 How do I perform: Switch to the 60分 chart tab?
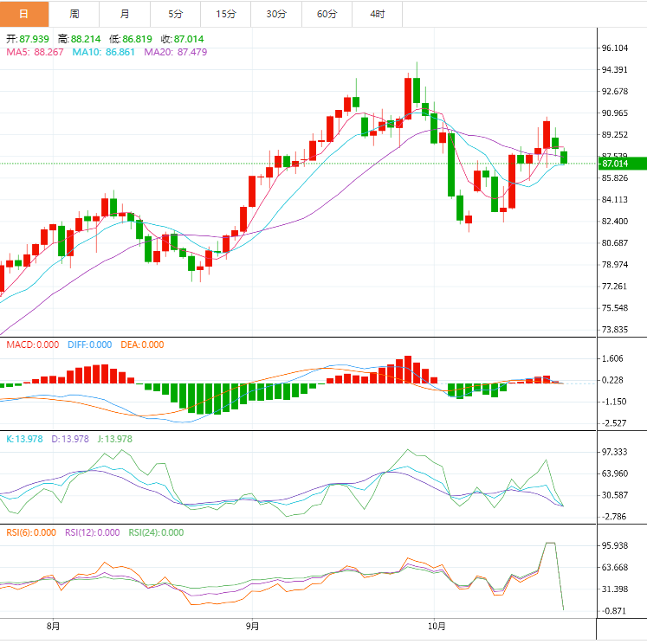pyautogui.click(x=327, y=14)
